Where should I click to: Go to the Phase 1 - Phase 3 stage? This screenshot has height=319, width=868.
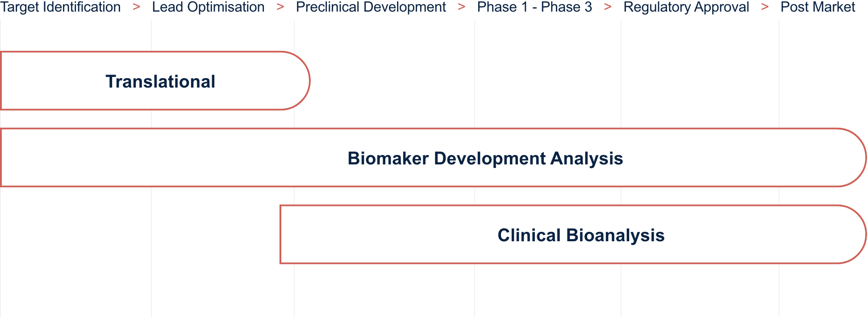(534, 7)
